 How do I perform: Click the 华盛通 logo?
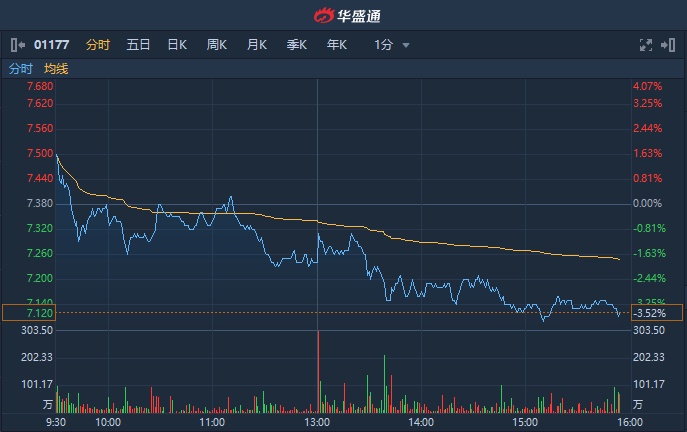[347, 16]
